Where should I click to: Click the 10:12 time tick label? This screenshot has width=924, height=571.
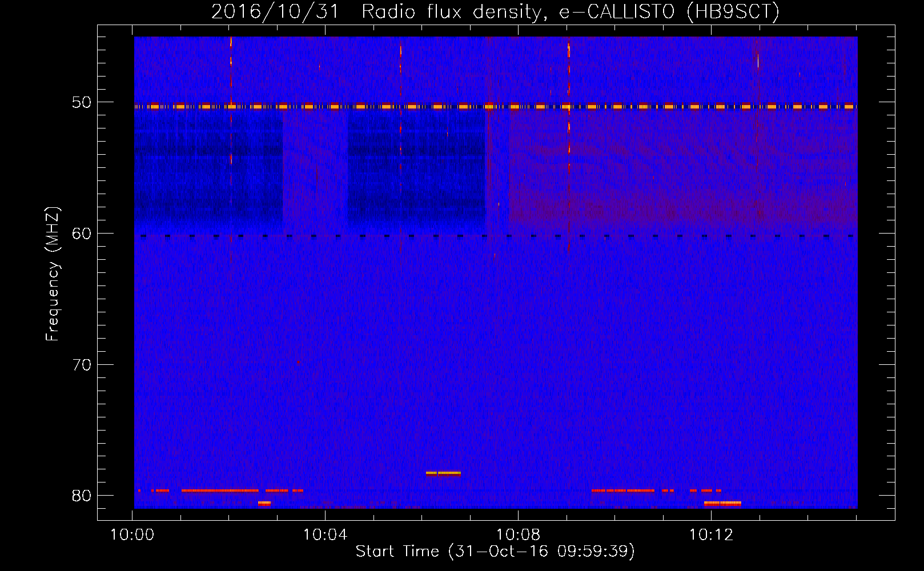tap(712, 535)
